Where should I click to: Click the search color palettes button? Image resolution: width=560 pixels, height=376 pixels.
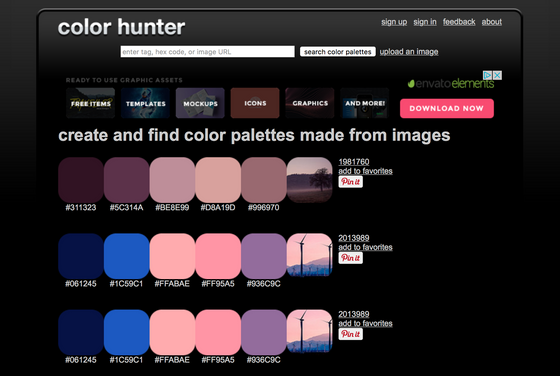pos(338,52)
